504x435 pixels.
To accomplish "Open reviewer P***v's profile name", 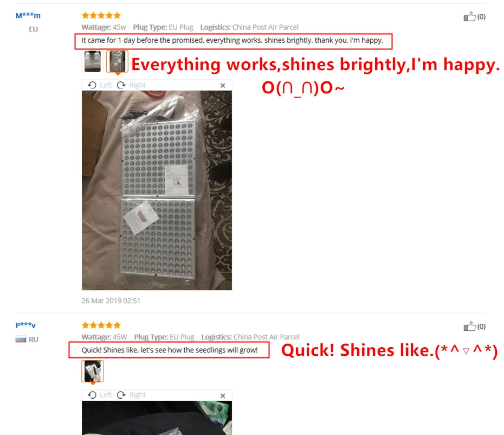I will coord(25,325).
